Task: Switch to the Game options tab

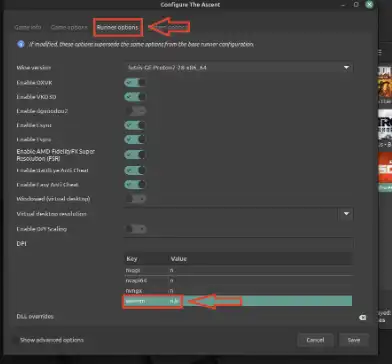Action: coord(69,27)
